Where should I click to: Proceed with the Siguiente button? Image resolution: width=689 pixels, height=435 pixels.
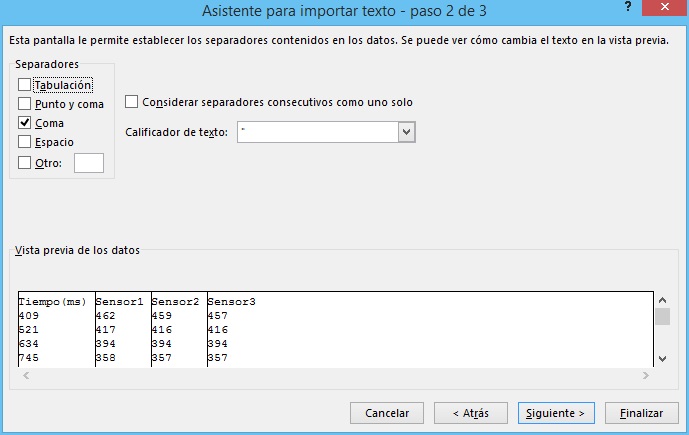[x=557, y=412]
